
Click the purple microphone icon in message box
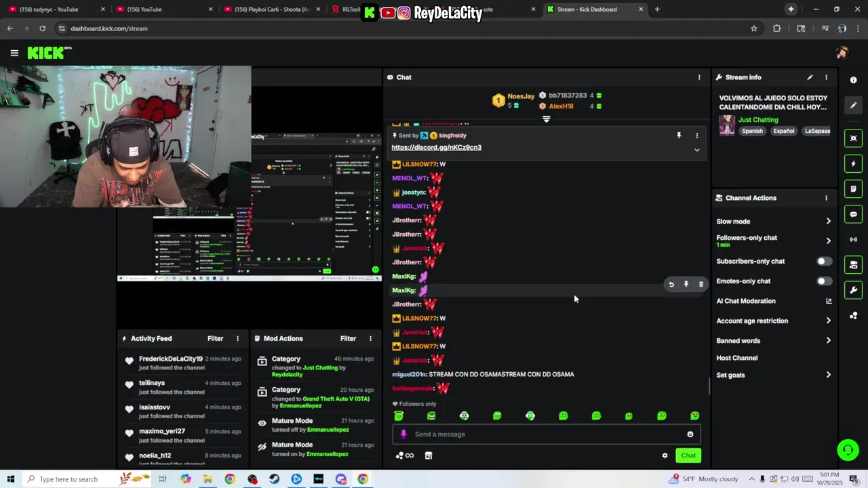403,434
